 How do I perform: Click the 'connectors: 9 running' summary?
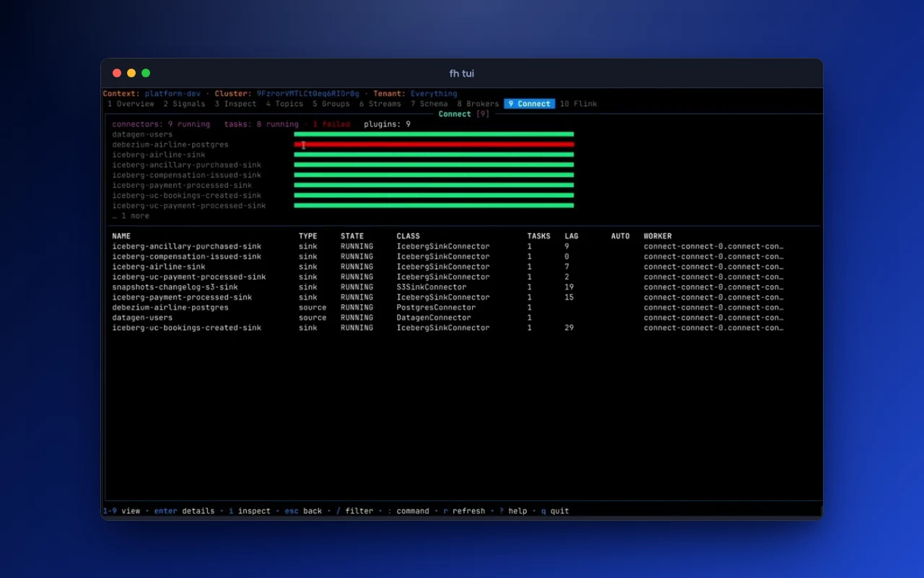point(161,124)
